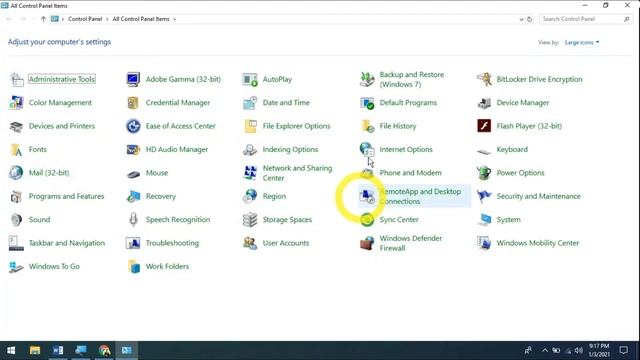640x360 pixels.
Task: Click the volume icon in system tray
Action: pos(579,350)
